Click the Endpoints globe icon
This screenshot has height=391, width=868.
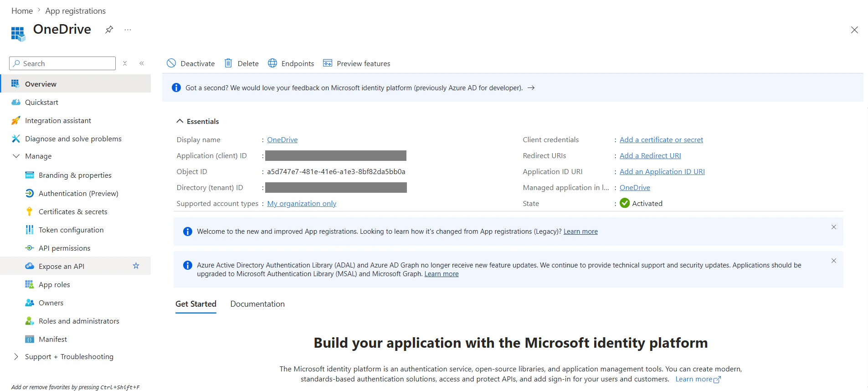(x=272, y=63)
